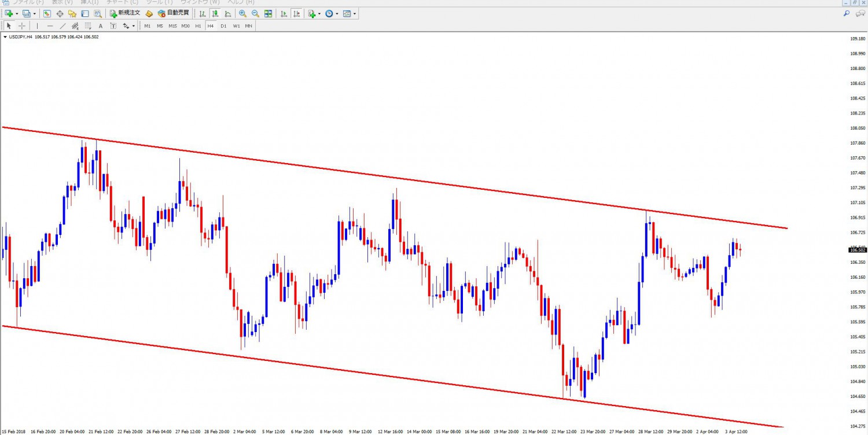Switch chart to M5 timeframe
Image resolution: width=868 pixels, height=435 pixels.
pyautogui.click(x=160, y=26)
